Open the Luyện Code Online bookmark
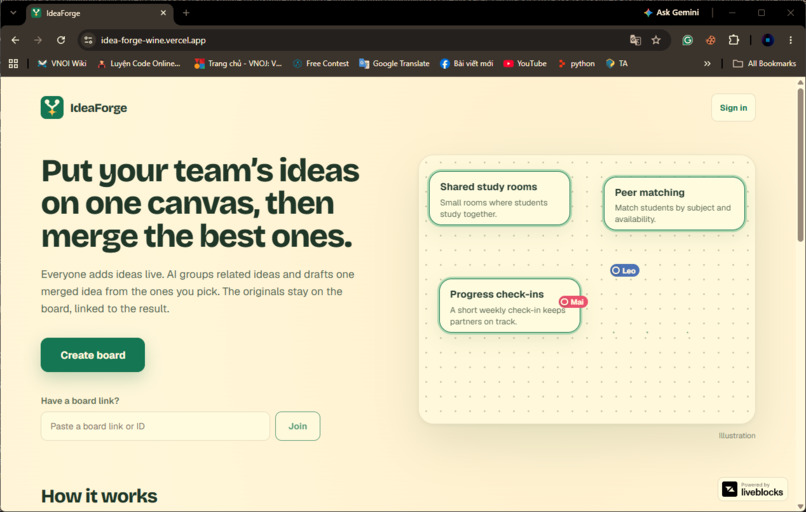 tap(139, 63)
